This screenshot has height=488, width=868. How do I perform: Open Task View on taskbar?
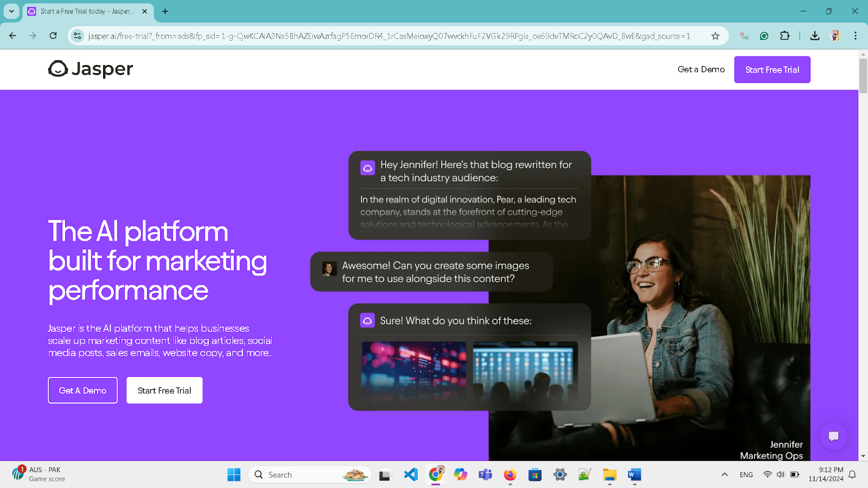pyautogui.click(x=385, y=475)
